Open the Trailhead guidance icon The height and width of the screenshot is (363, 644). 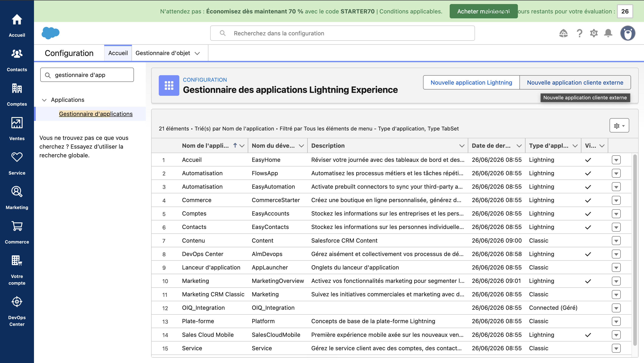(563, 33)
